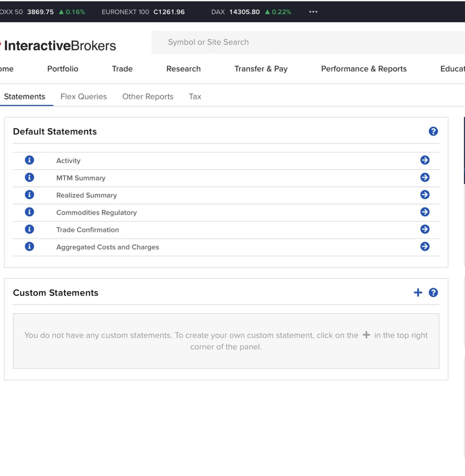Click the Commodities Regulatory label

(x=97, y=212)
